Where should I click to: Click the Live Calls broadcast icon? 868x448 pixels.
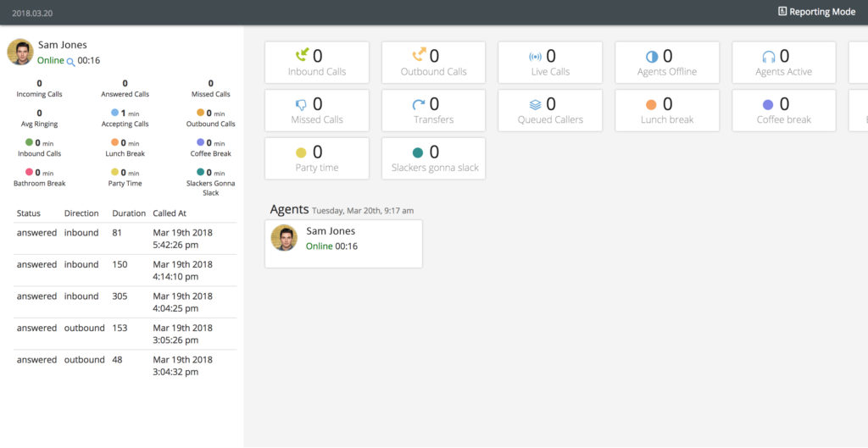point(535,57)
